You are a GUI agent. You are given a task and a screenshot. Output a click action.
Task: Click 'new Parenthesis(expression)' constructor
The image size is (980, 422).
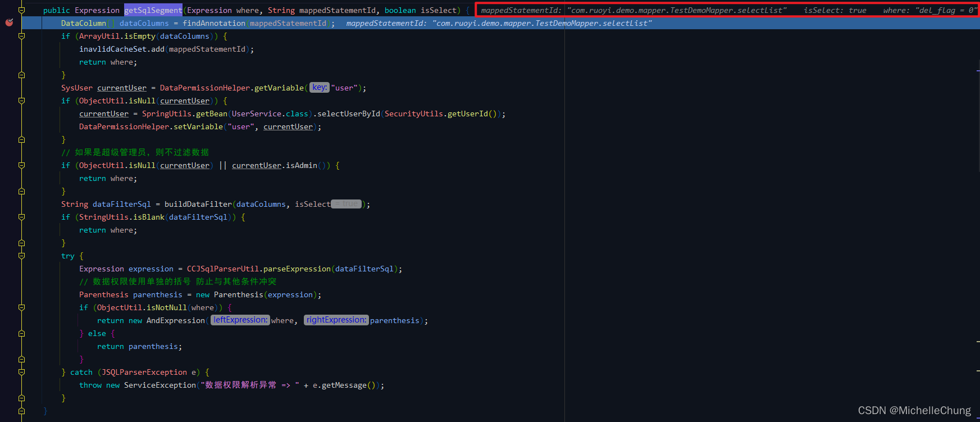pos(257,294)
